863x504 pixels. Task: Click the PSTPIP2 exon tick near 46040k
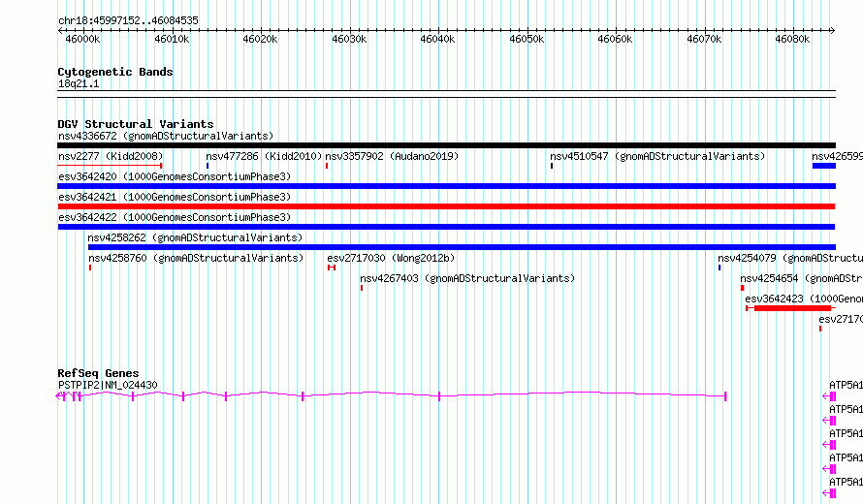(x=439, y=396)
